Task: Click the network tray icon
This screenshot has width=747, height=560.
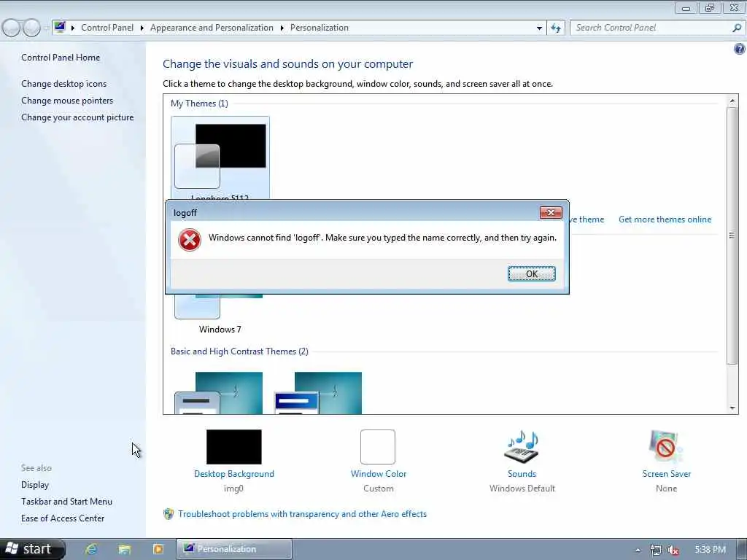Action: [656, 550]
